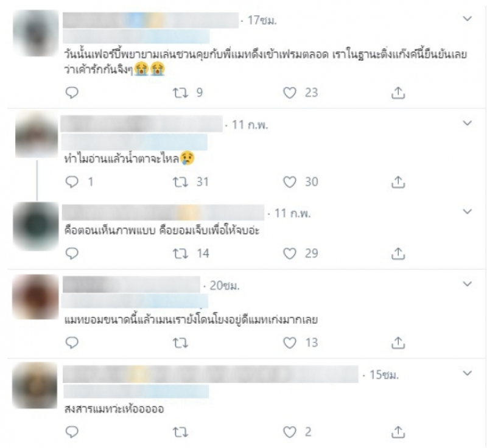The image size is (487, 448).
Task: Open the top tweet author's profile picture
Action: [36, 33]
